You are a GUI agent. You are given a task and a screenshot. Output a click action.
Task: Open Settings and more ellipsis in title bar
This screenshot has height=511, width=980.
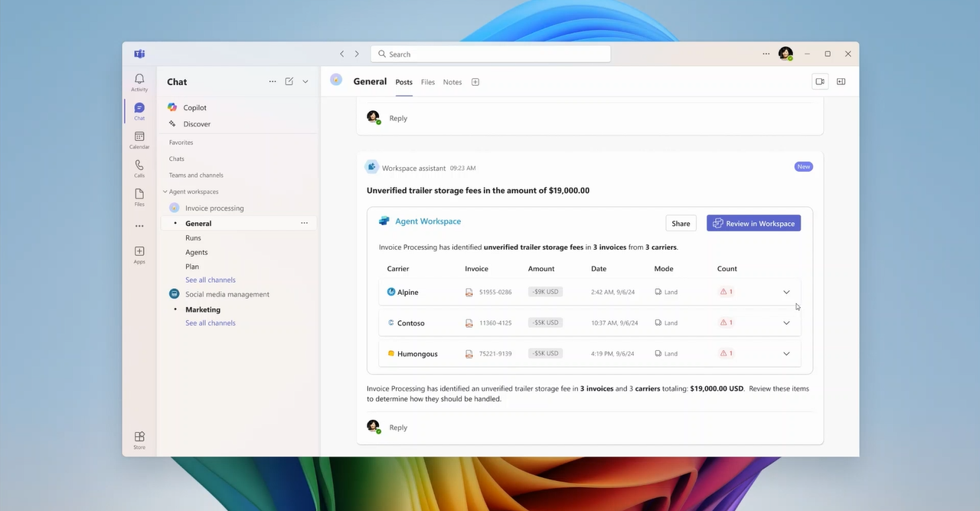pyautogui.click(x=766, y=54)
